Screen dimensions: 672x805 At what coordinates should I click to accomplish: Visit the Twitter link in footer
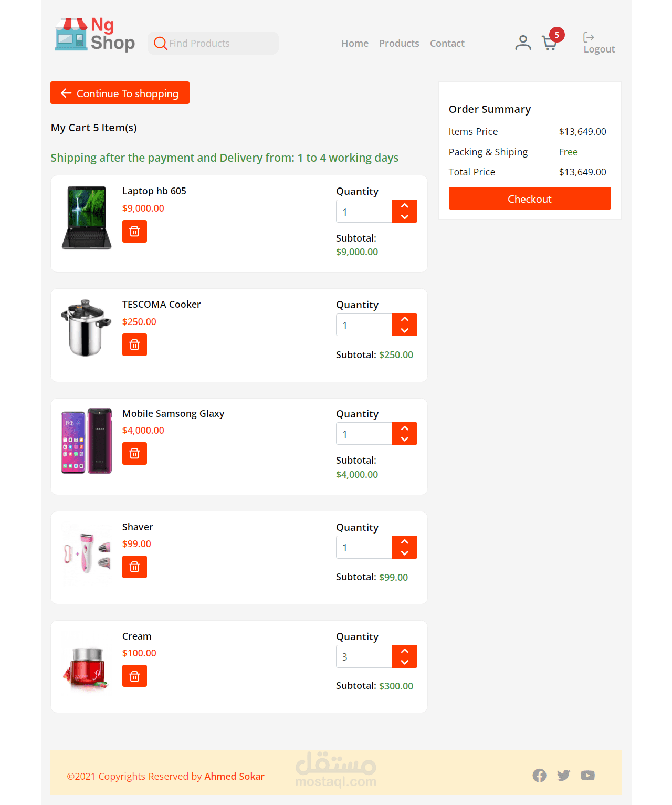point(563,776)
